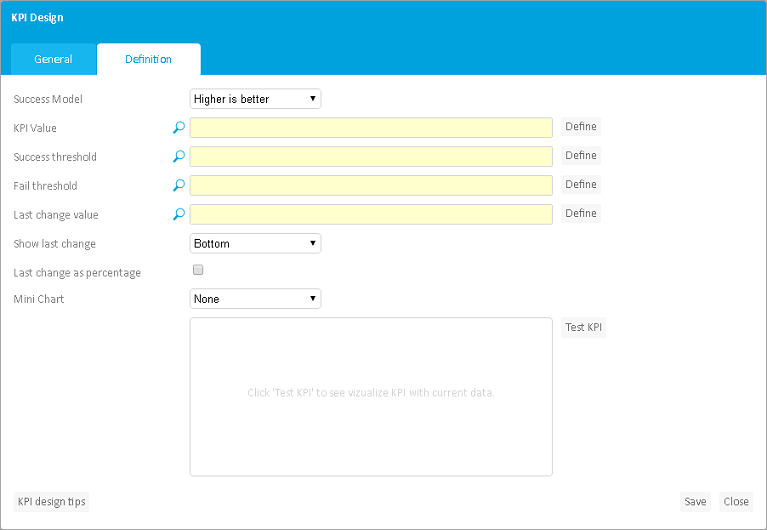The width and height of the screenshot is (767, 530).
Task: Switch to the General tab
Action: [53, 59]
